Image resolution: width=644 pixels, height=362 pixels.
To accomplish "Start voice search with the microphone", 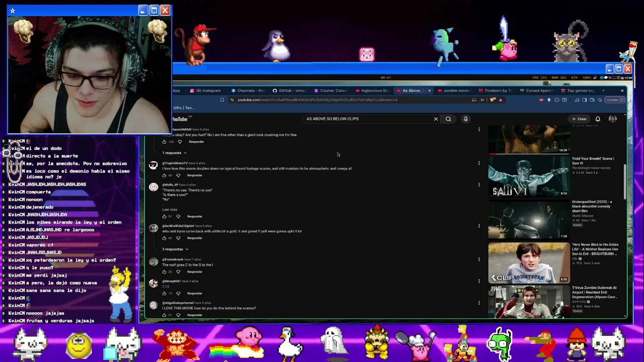I will [465, 119].
